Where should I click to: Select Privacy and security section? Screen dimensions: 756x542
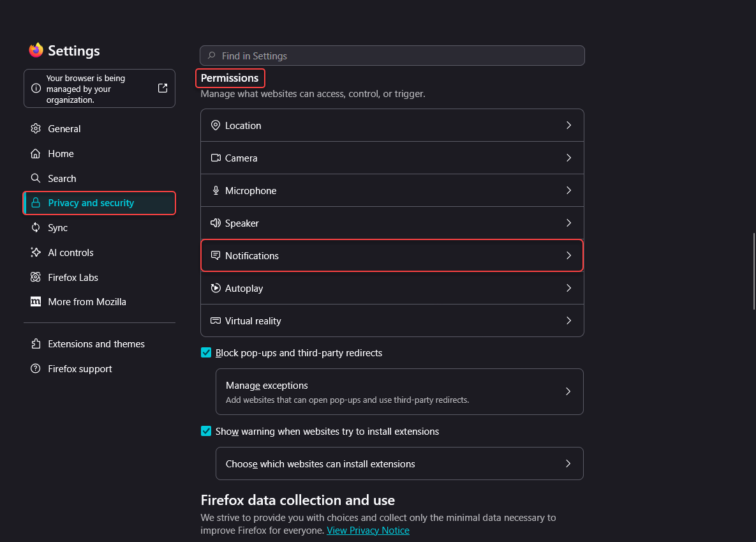[x=100, y=203]
